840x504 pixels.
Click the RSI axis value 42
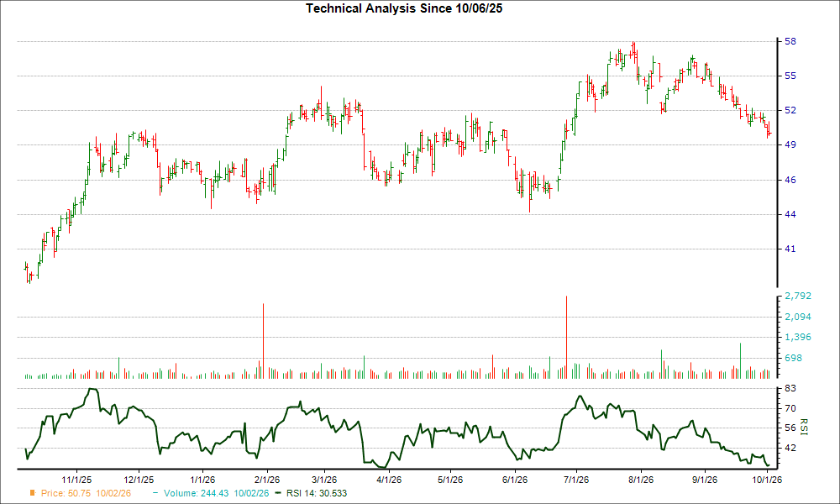point(790,448)
